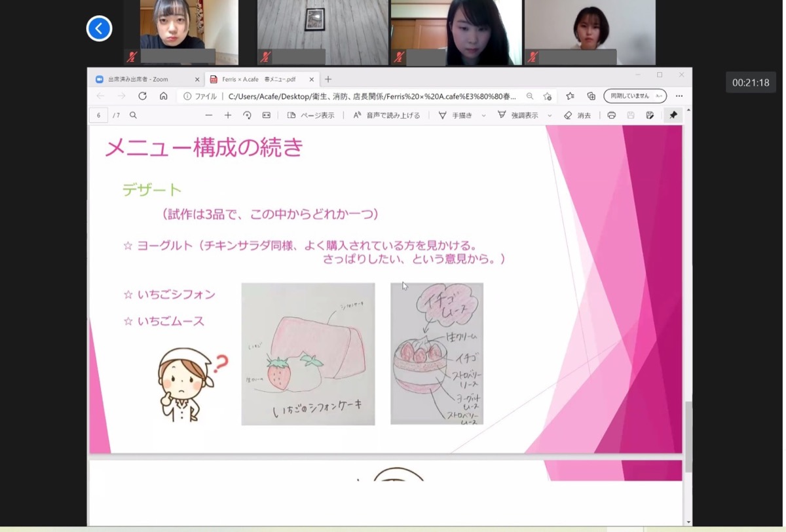Click the PDF page number field

coord(99,115)
